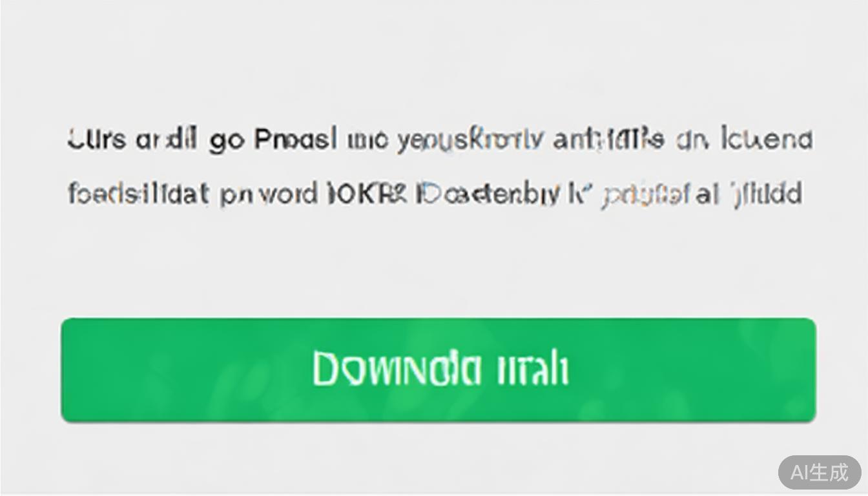Click the last word 'lcuend' on the first line
Image resolution: width=868 pixels, height=496 pixels.
click(x=767, y=139)
